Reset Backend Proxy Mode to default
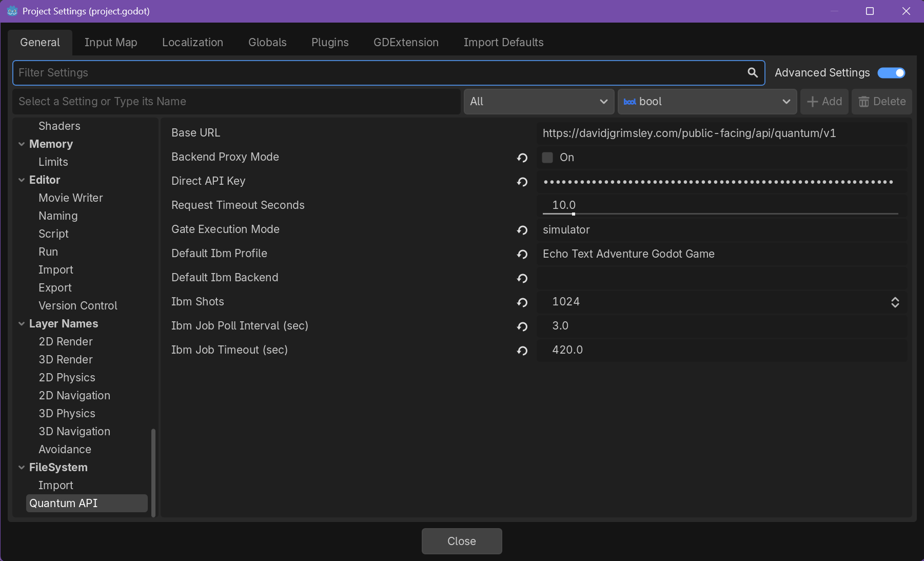924x561 pixels. [x=522, y=158]
